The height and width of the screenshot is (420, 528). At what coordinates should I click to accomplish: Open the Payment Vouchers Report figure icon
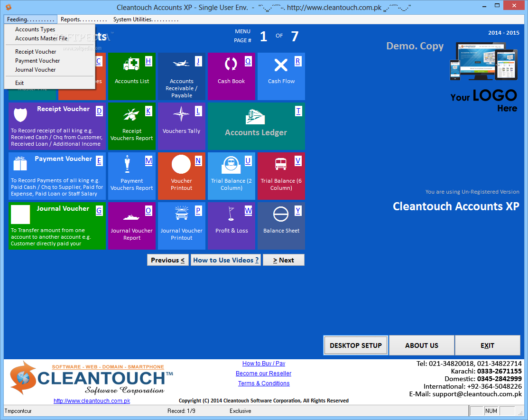[x=127, y=164]
